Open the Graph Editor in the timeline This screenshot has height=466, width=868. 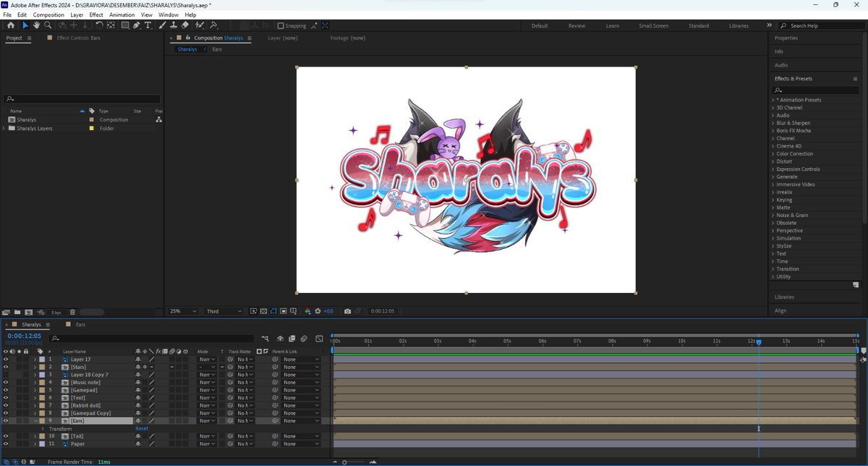(x=318, y=338)
